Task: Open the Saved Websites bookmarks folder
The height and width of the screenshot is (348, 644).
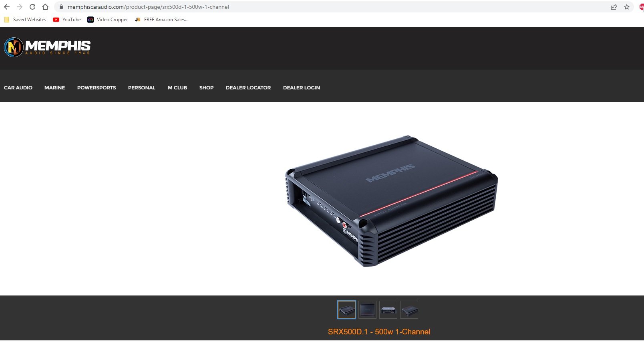Action: (25, 20)
